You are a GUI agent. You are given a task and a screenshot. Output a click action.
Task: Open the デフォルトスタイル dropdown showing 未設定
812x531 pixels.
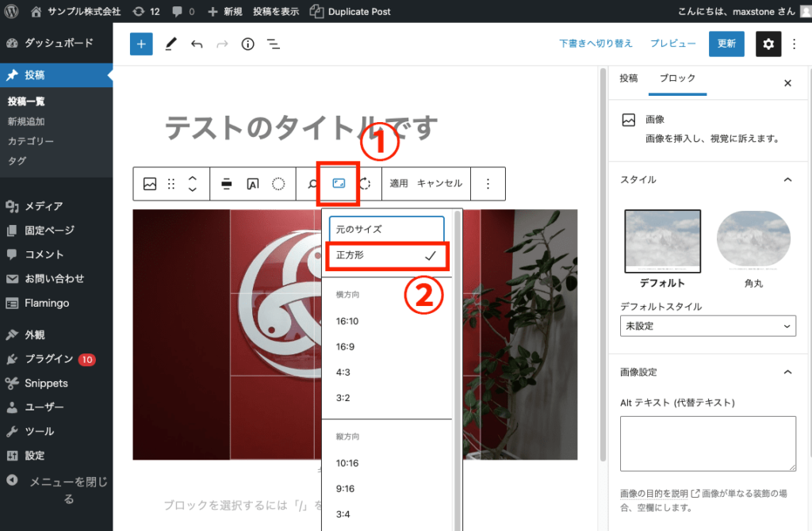pyautogui.click(x=707, y=326)
